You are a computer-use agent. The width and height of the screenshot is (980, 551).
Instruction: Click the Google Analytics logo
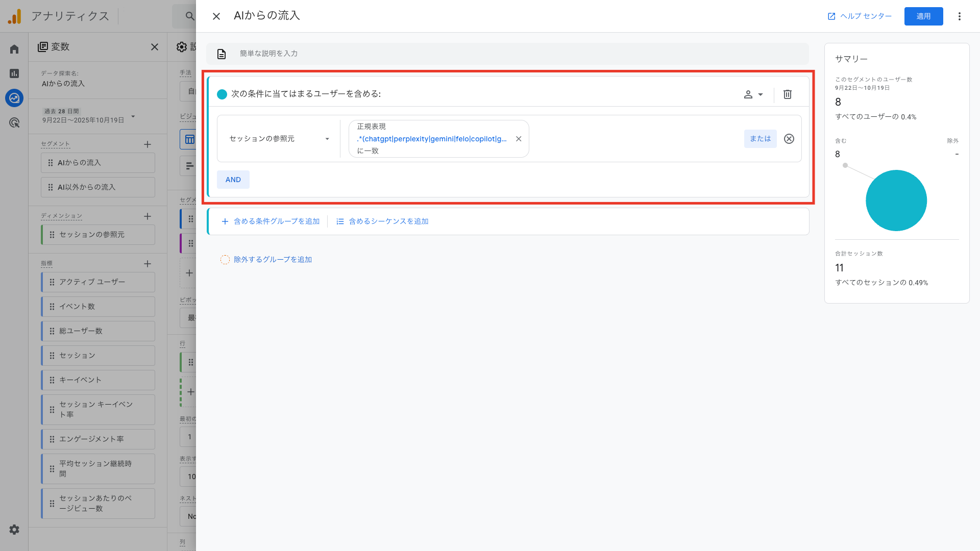pyautogui.click(x=15, y=16)
